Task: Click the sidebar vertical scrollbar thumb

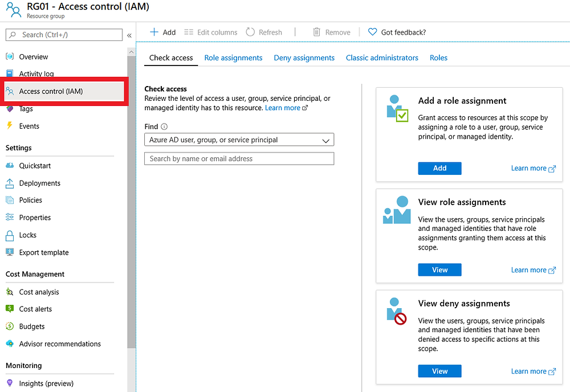Action: pos(131,202)
